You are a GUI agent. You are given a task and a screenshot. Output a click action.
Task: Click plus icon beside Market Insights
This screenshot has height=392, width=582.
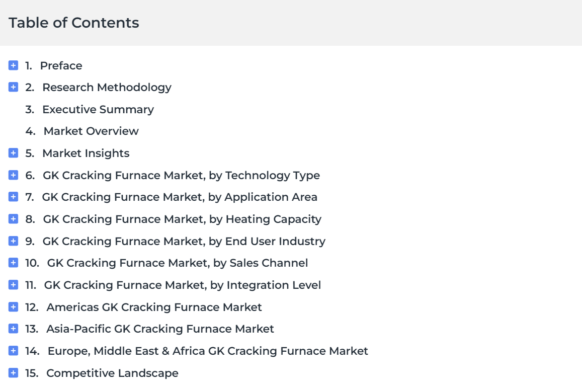pyautogui.click(x=14, y=153)
